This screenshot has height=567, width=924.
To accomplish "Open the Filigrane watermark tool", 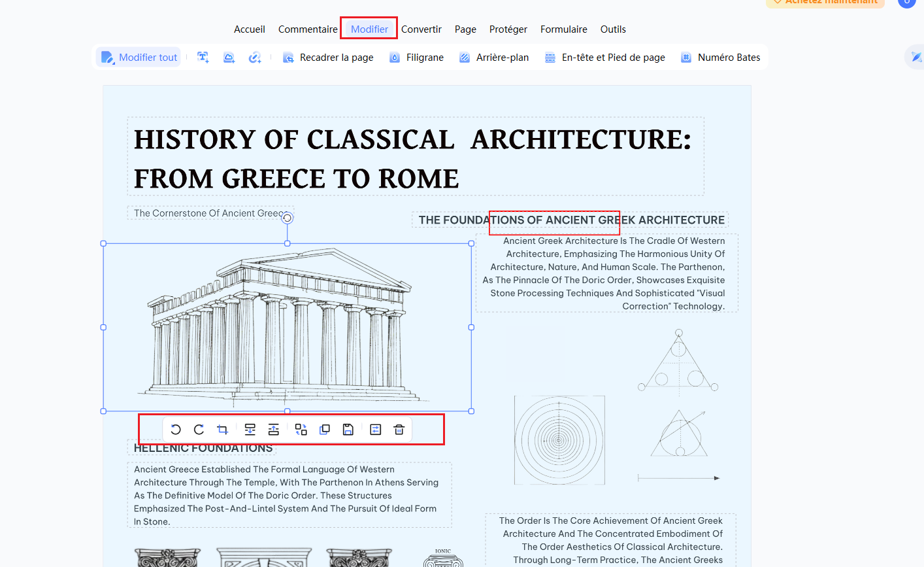I will tap(416, 58).
